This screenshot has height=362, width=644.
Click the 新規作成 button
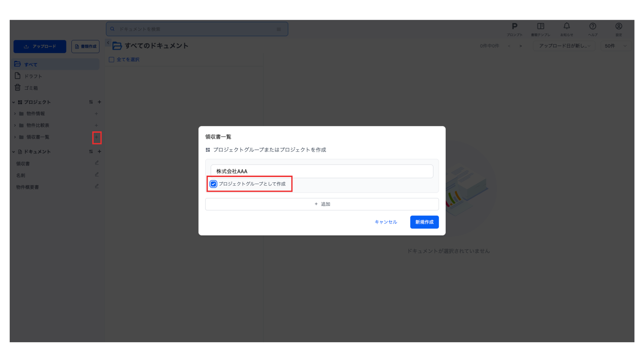(424, 222)
